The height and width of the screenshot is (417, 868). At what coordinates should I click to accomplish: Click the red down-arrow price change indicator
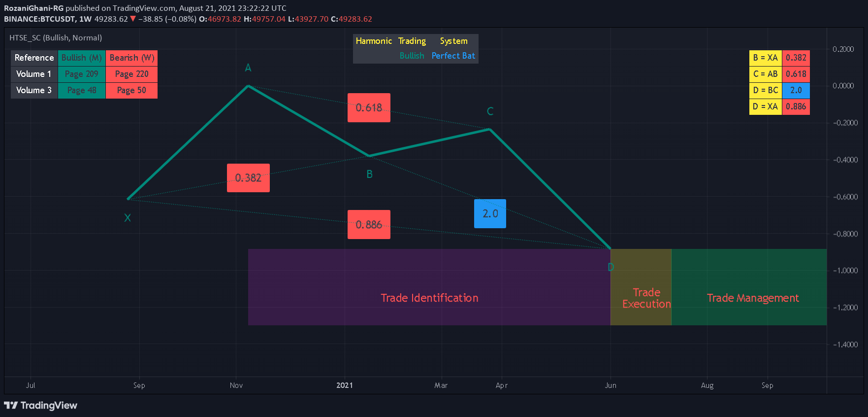(132, 19)
